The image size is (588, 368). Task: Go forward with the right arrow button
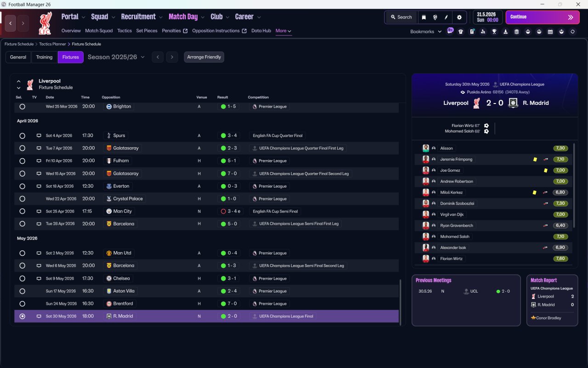[23, 23]
